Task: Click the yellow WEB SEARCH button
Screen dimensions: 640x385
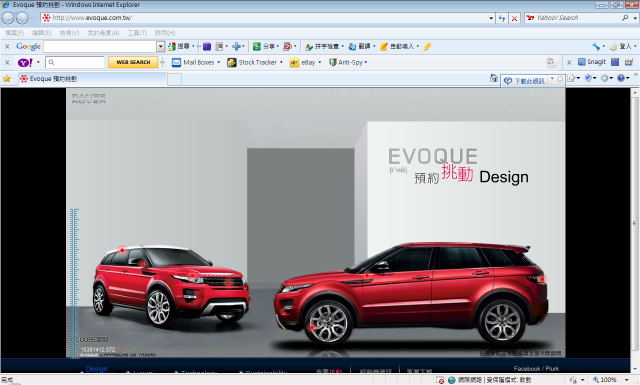Action: coord(133,62)
